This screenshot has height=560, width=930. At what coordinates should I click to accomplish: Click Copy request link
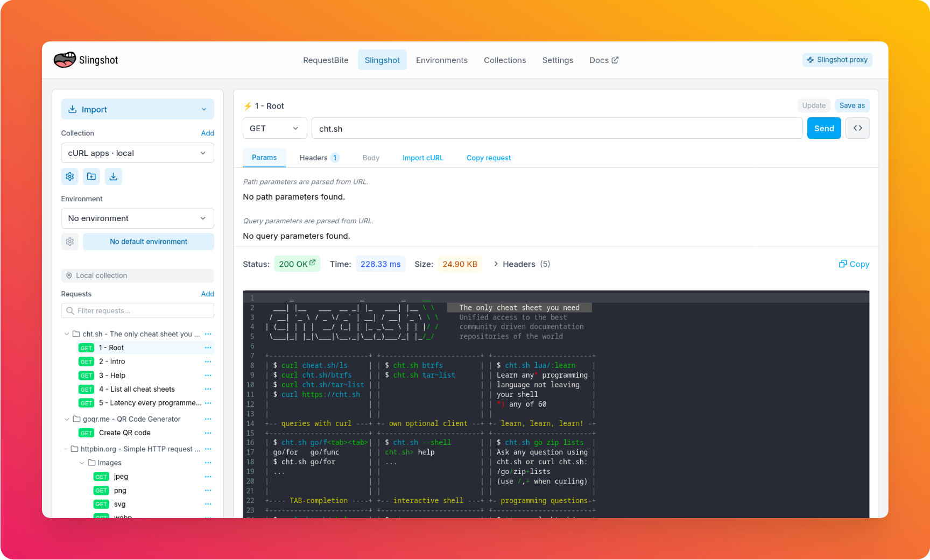pos(489,158)
